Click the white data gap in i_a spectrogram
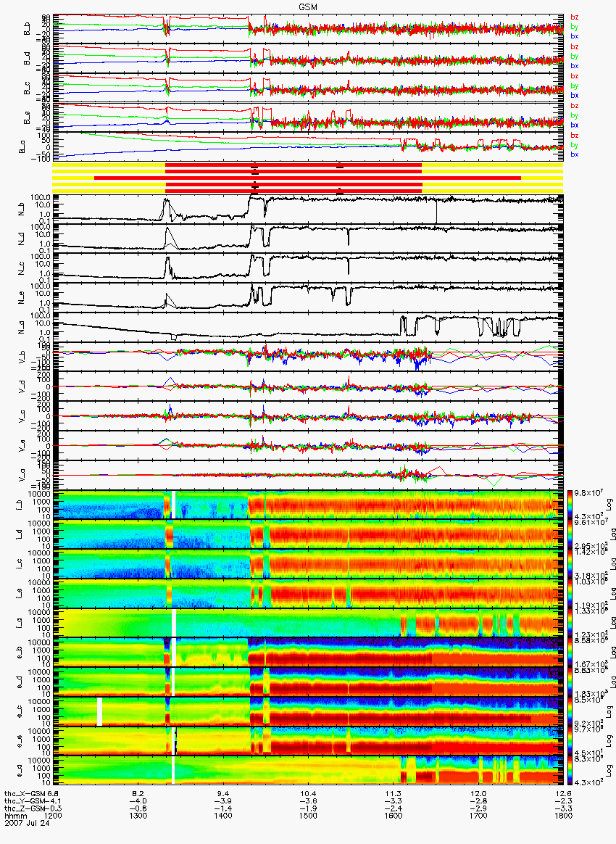Screen dimensions: 616x844 (x=174, y=623)
